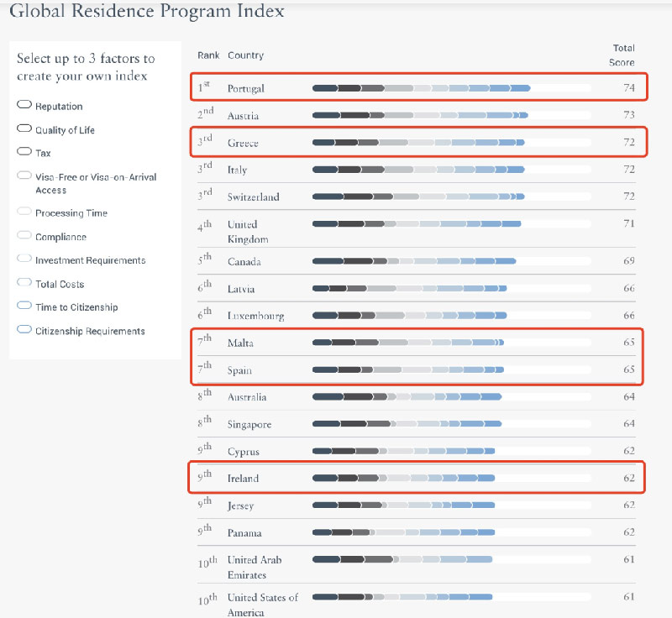Open the Austria country entry
This screenshot has width=672, height=618.
(243, 116)
